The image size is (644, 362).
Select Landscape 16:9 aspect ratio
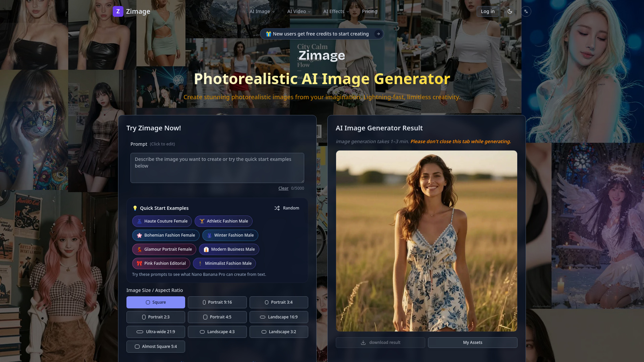click(279, 317)
